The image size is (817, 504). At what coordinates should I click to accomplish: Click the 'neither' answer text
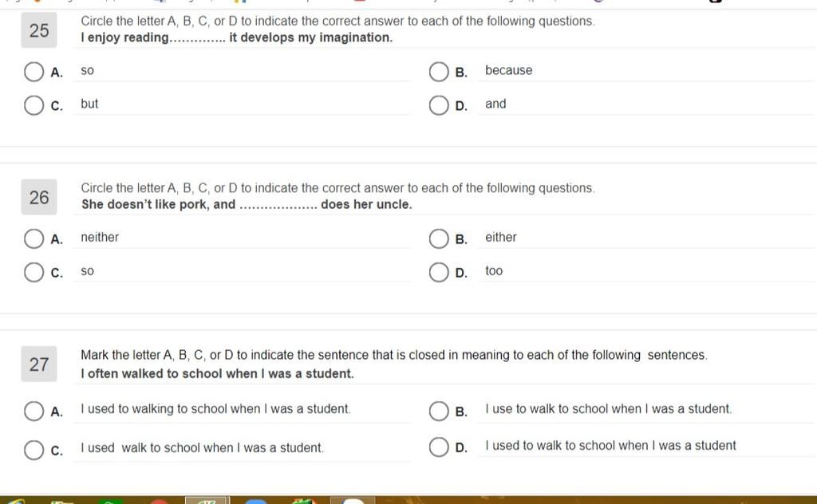(100, 237)
